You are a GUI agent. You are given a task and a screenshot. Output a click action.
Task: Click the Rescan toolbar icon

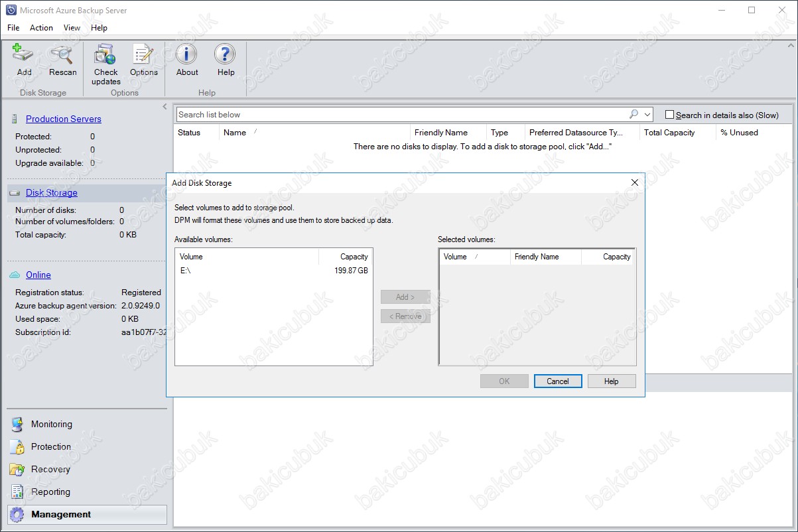click(62, 54)
